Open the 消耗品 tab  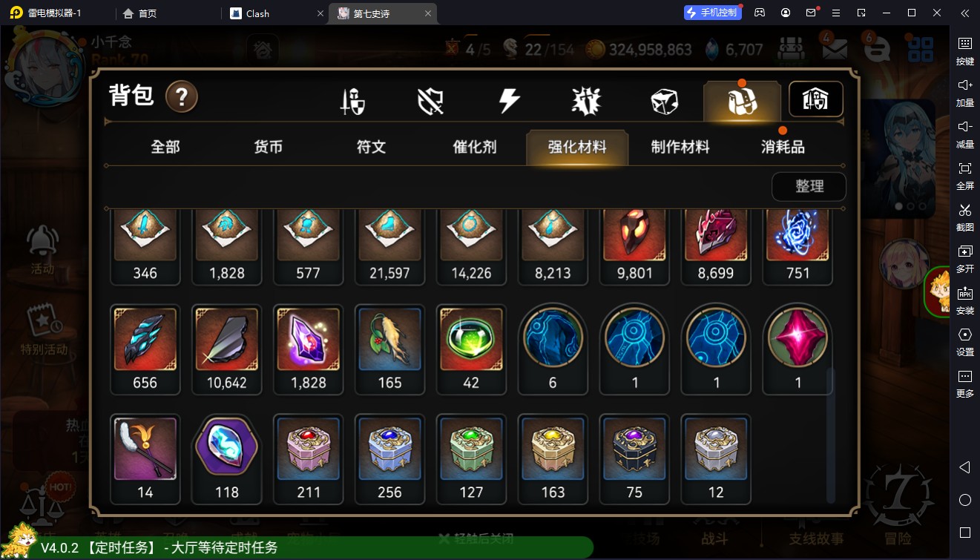pos(783,147)
